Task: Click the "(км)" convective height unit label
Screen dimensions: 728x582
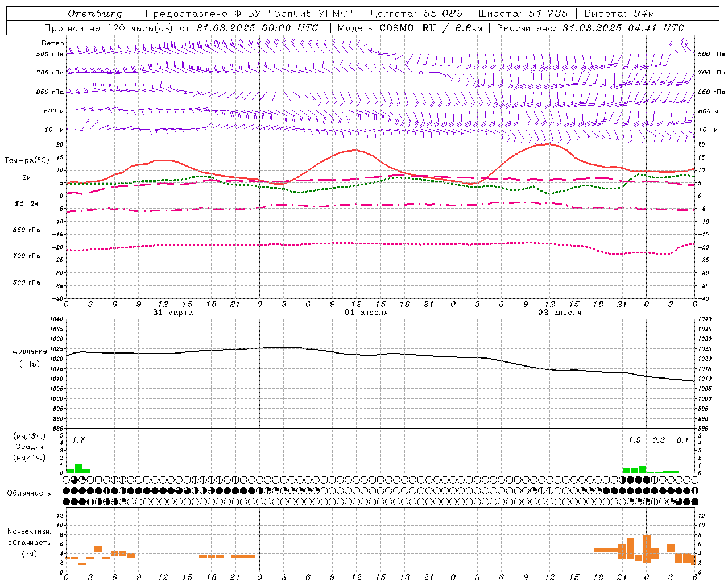Action: 29,554
